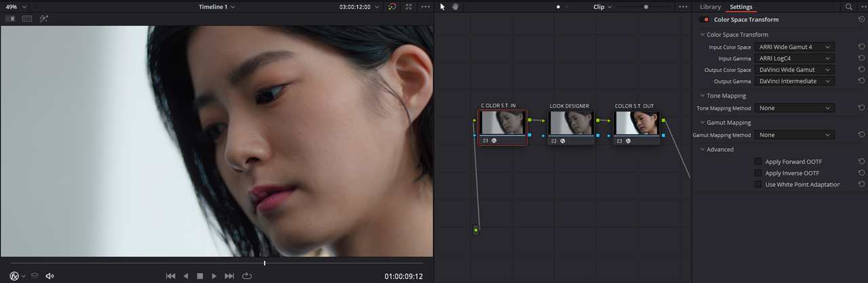Select the arrow pointer tool in node editor

pyautogui.click(x=443, y=7)
